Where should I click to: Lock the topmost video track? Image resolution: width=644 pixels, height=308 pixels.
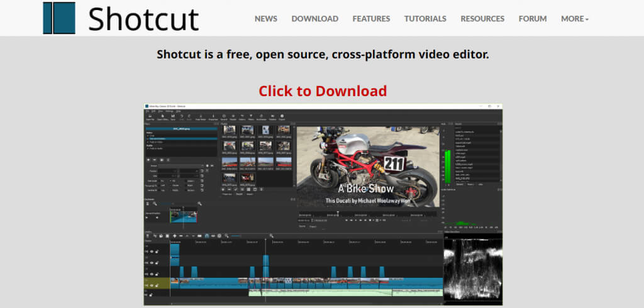click(x=157, y=251)
